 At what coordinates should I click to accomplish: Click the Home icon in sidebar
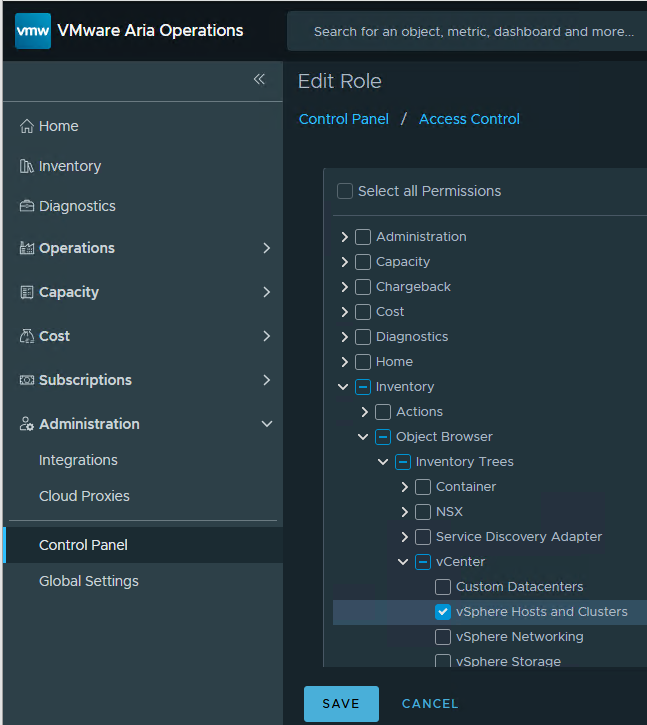pos(27,126)
